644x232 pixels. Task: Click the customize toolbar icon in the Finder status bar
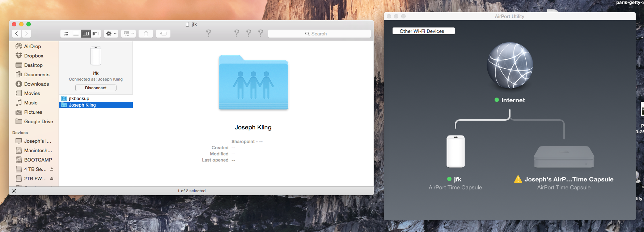tap(14, 191)
